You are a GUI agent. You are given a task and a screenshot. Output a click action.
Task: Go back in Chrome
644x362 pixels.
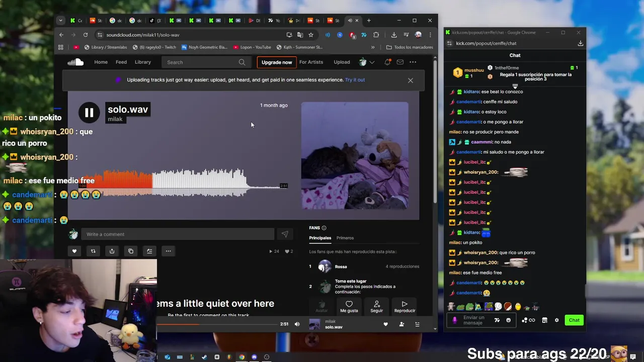coord(61,35)
